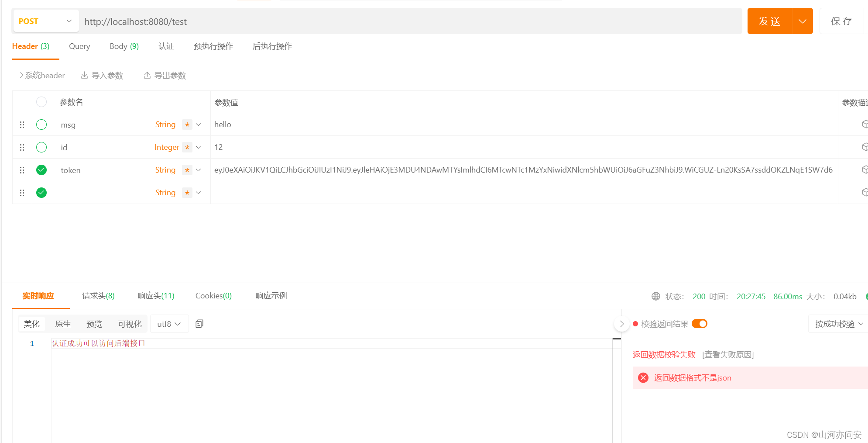Toggle the required star for id
Screen dimensions: 868x443
tap(187, 147)
